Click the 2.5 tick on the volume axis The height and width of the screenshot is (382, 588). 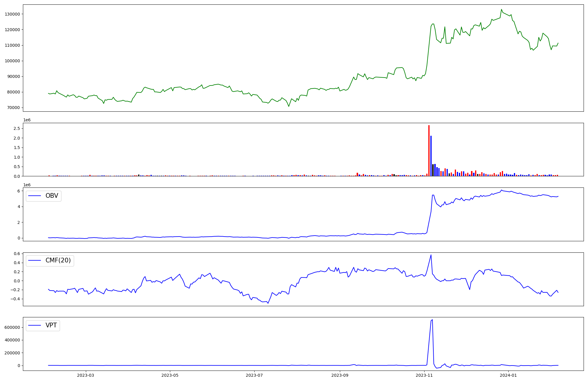(x=16, y=128)
